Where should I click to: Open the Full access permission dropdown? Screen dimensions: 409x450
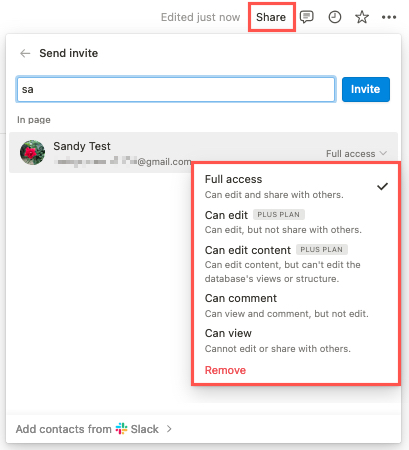click(356, 154)
